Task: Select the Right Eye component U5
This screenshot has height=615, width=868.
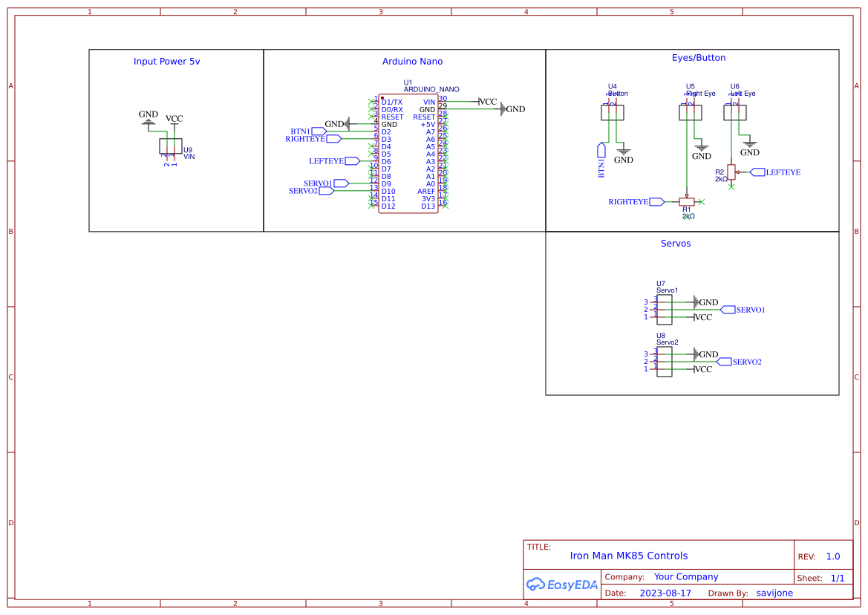Action: [x=689, y=111]
